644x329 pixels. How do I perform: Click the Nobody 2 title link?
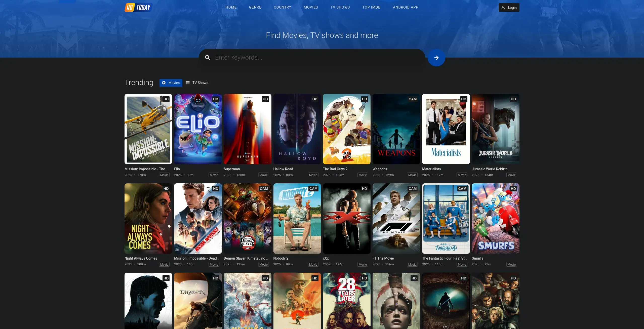tap(281, 258)
